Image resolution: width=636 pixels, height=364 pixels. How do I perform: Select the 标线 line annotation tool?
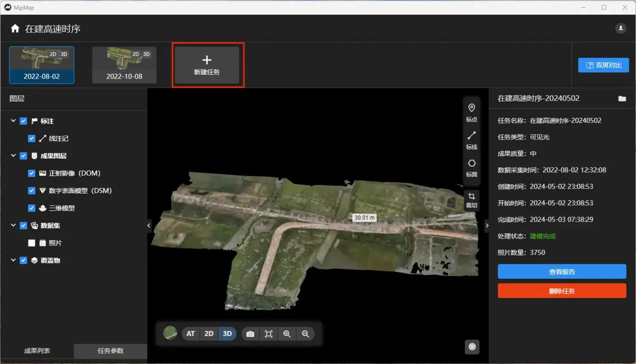(472, 140)
